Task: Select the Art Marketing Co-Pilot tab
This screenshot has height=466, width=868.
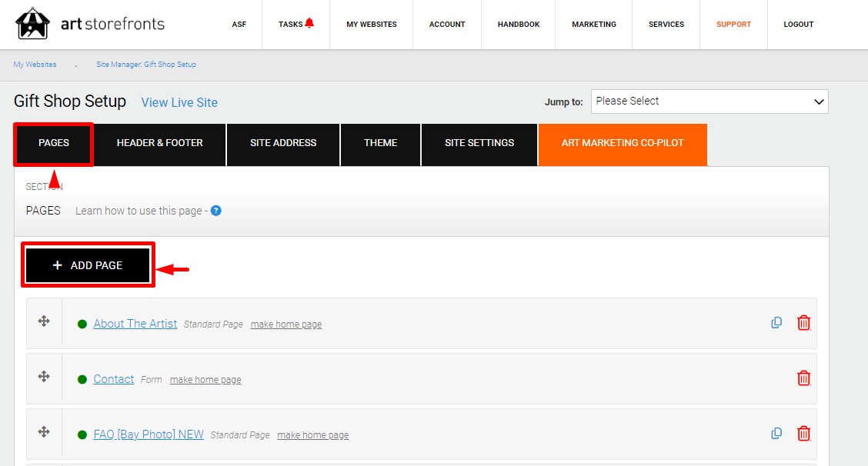Action: pyautogui.click(x=622, y=143)
